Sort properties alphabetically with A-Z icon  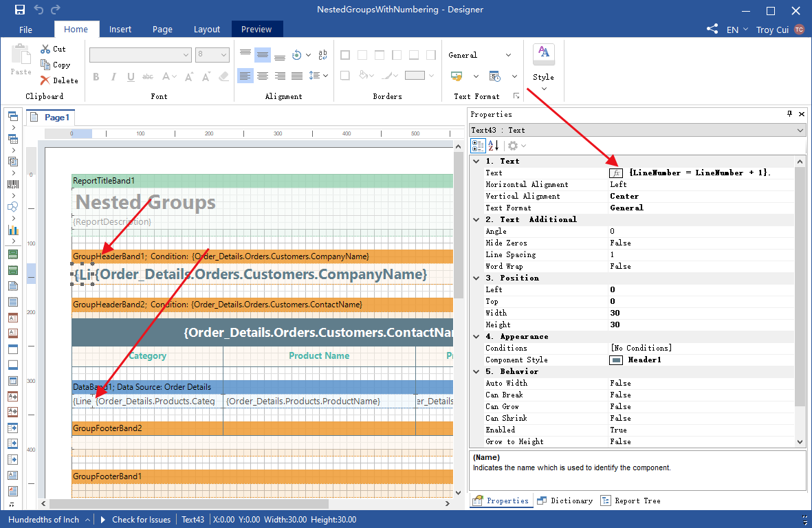pos(494,146)
